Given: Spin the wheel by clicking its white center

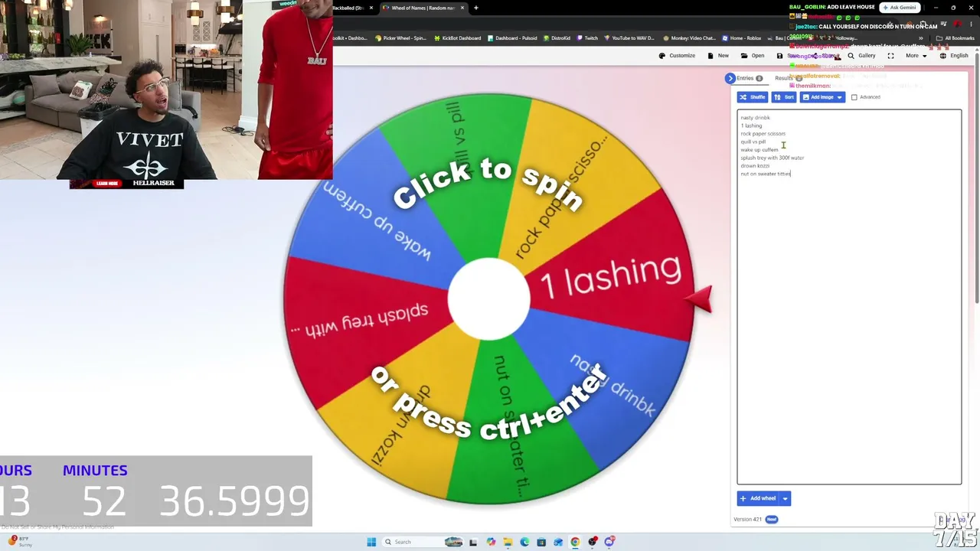Looking at the screenshot, I should click(488, 299).
